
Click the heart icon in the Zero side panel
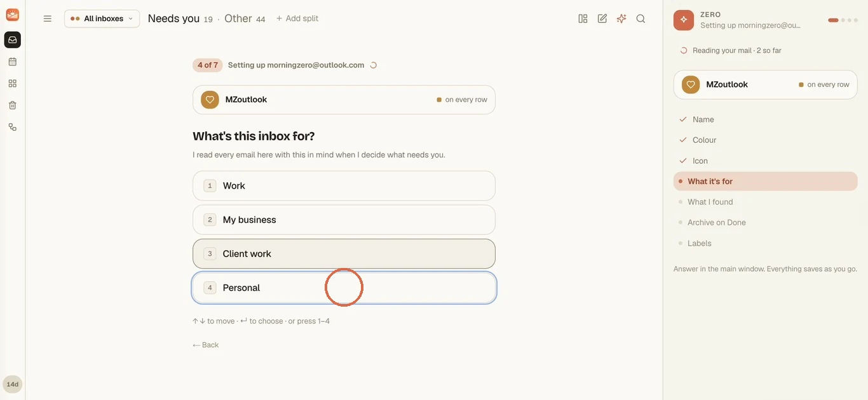tap(691, 84)
